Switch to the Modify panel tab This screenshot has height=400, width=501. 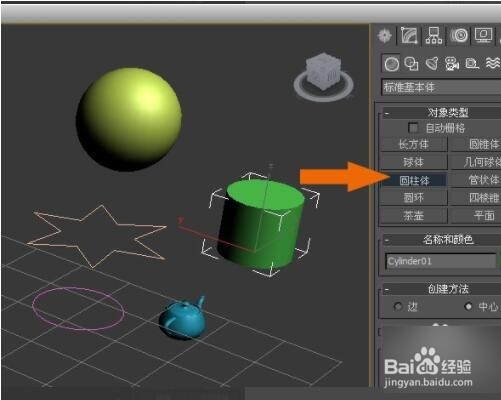pyautogui.click(x=409, y=35)
